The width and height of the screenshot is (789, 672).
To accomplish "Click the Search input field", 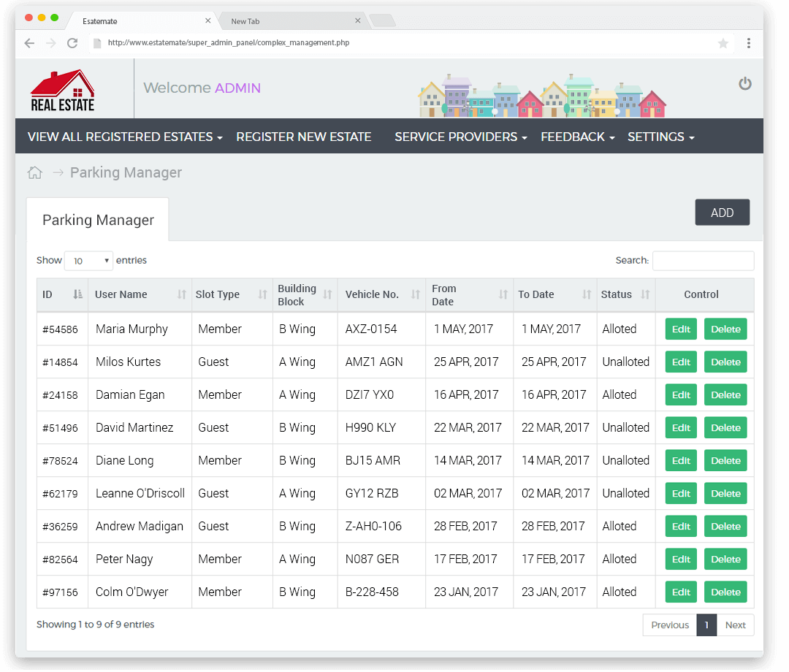I will coord(703,261).
